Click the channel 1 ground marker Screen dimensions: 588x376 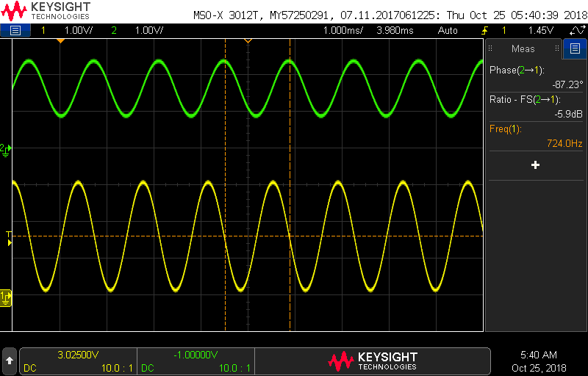click(x=6, y=297)
